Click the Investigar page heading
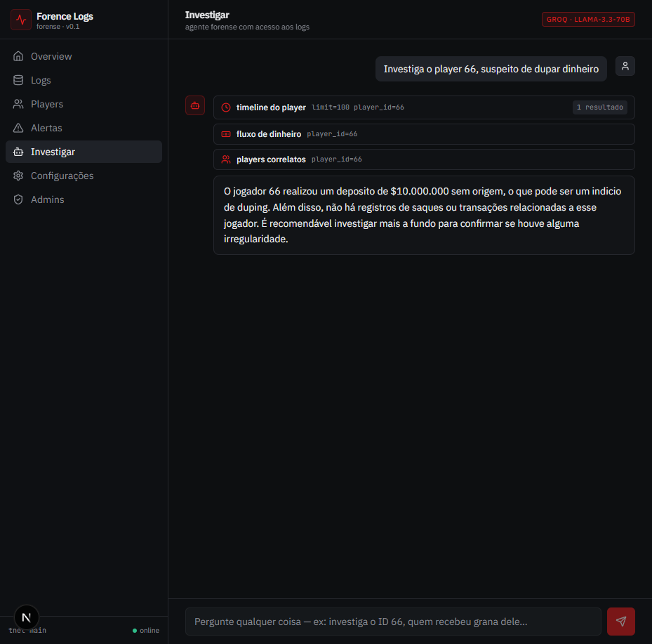652x644 pixels. click(x=207, y=15)
